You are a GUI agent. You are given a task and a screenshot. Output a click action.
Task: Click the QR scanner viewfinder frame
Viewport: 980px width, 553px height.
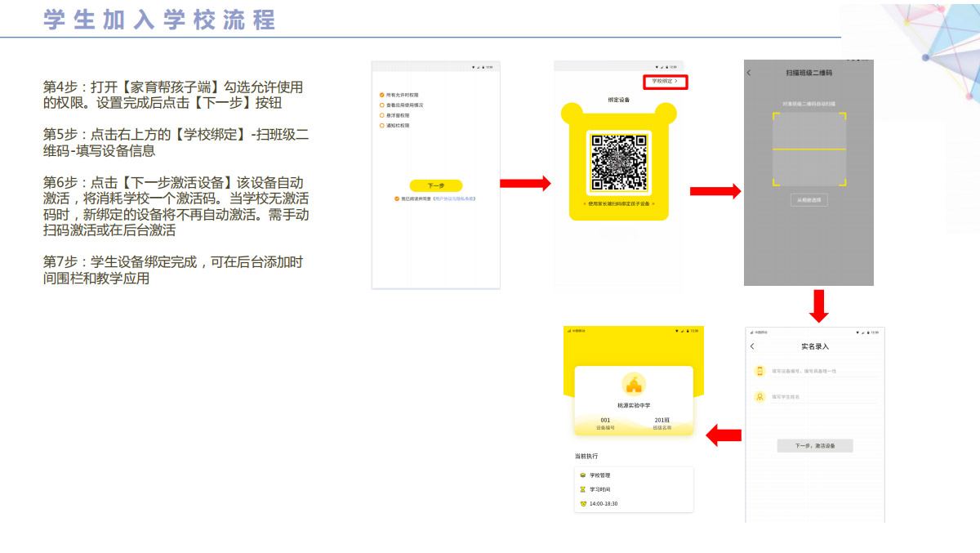tap(809, 149)
